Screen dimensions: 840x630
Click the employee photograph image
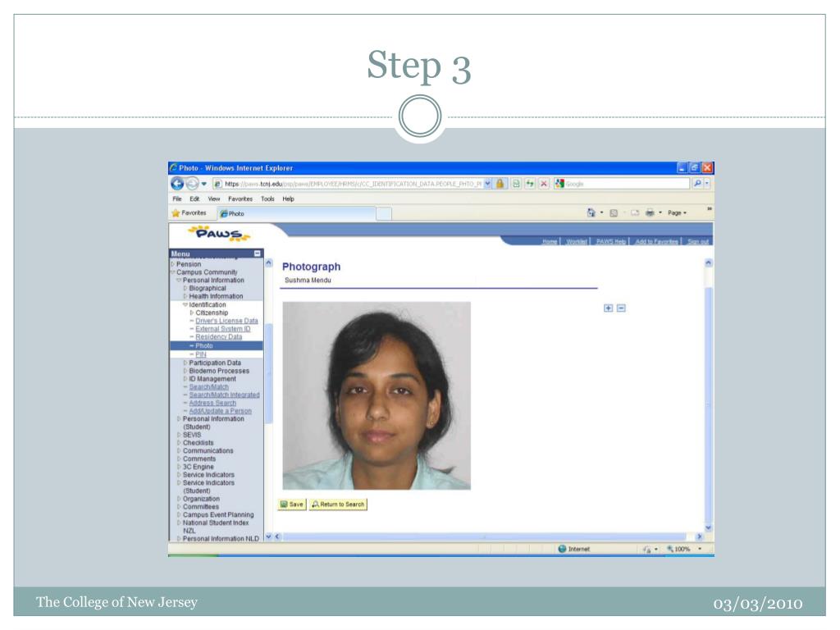point(377,395)
